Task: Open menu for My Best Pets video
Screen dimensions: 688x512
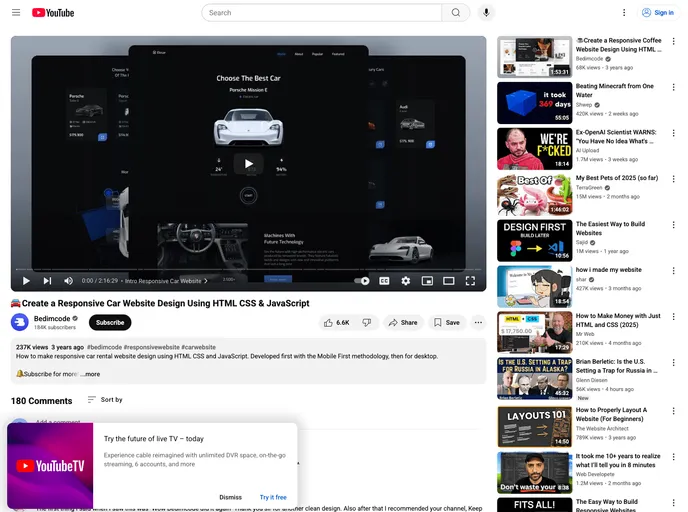Action: pos(674,179)
